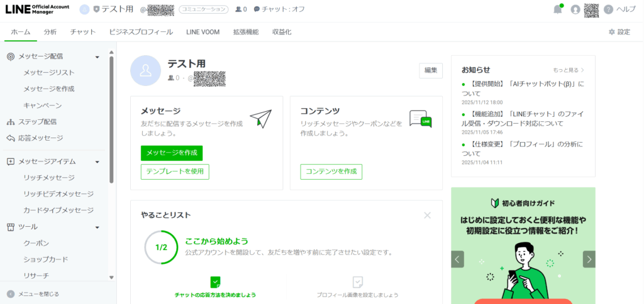Go to previous guide banner slide

pos(457,259)
